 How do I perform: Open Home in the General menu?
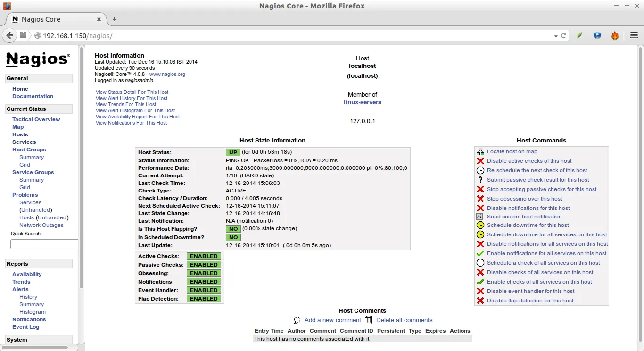coord(20,89)
